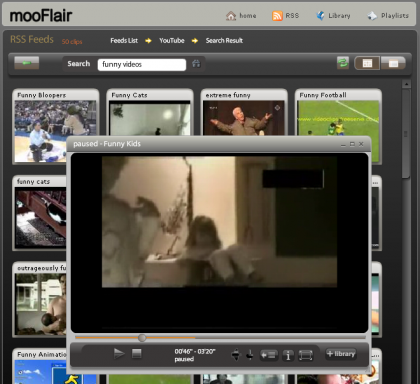Screen dimensions: 420x384
Task: Open the Playlists icon in header
Action: click(372, 16)
